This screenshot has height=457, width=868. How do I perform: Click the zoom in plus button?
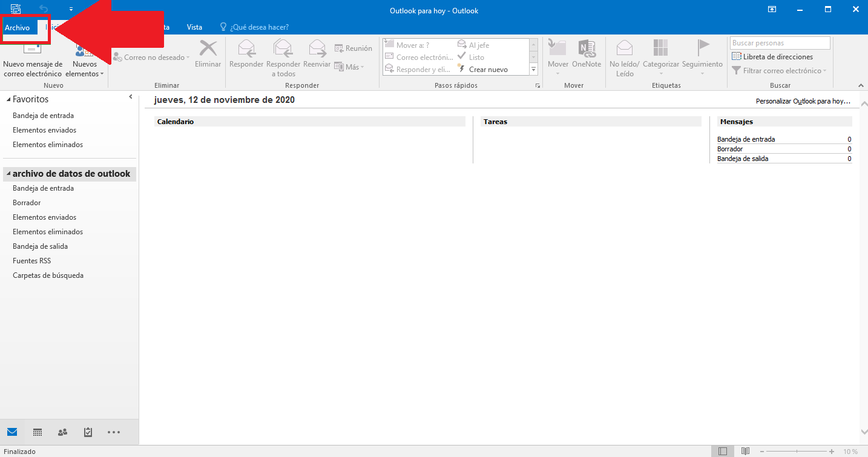[832, 452]
